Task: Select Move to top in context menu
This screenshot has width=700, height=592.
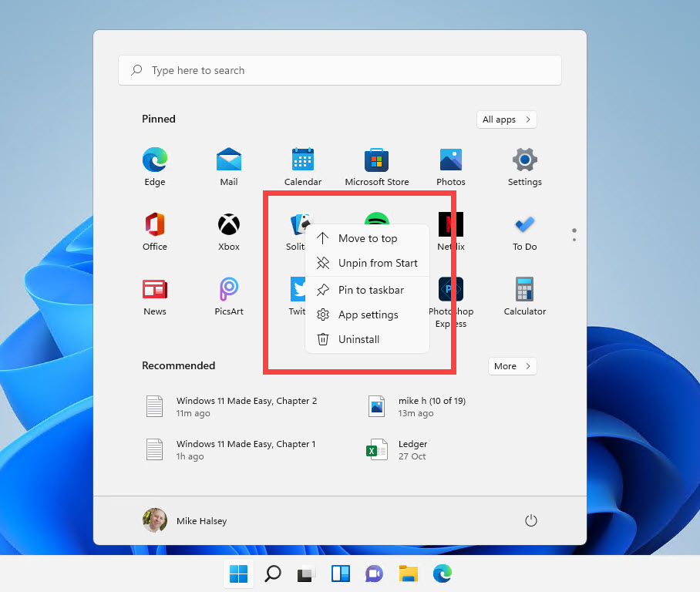Action: (367, 238)
